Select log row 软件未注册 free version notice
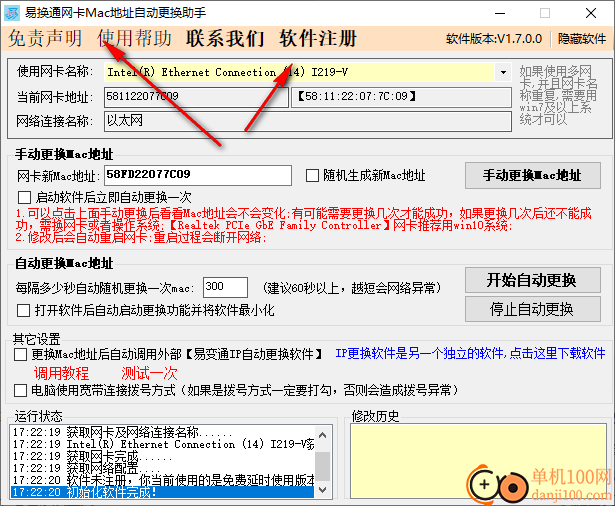 [162, 480]
